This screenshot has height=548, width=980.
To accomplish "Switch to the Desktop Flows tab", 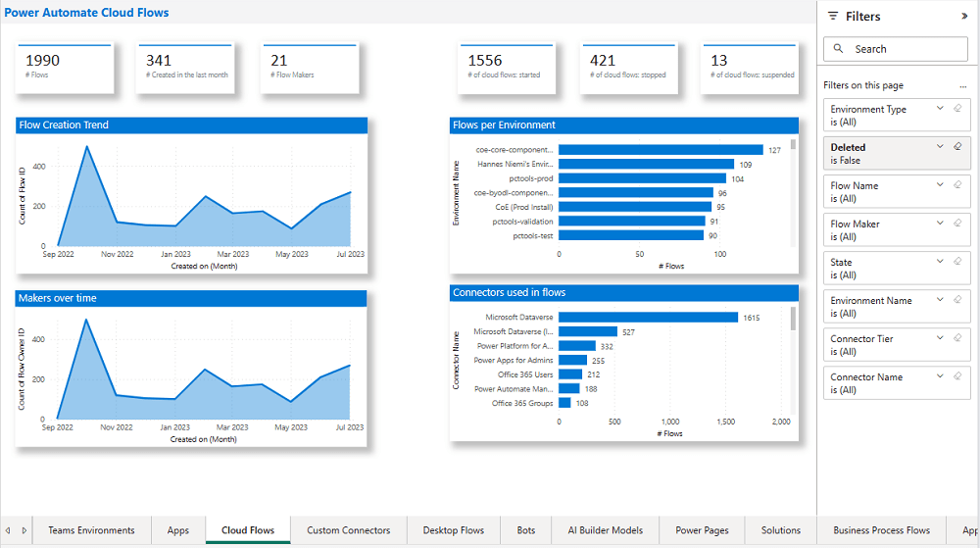I will click(x=453, y=530).
